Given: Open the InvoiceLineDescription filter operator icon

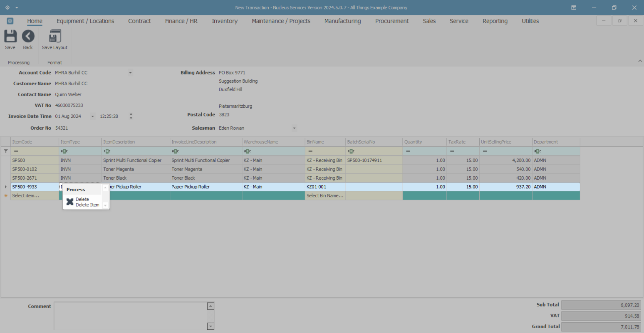Looking at the screenshot, I should point(175,151).
